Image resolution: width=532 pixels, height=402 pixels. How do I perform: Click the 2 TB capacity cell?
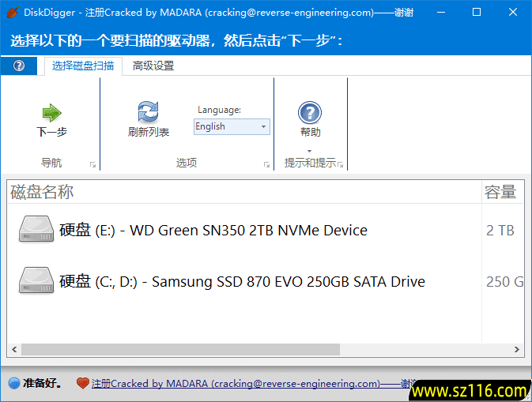[500, 230]
